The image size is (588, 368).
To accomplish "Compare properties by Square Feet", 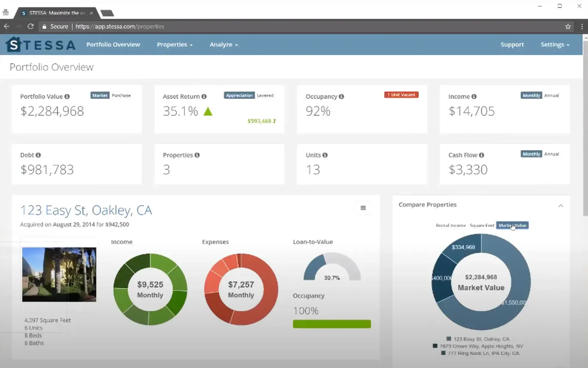I will (x=482, y=225).
